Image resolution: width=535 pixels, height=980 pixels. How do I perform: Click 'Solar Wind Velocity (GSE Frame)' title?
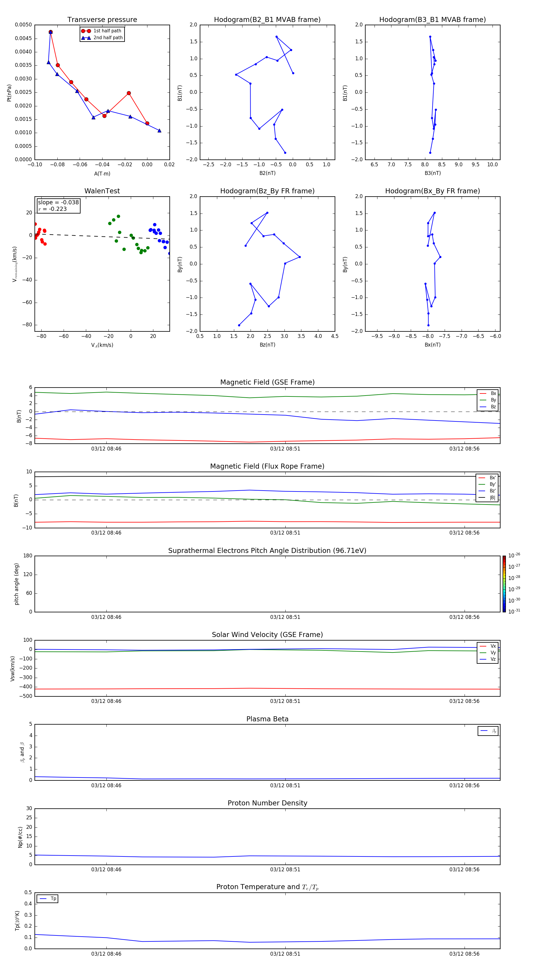coord(267,635)
